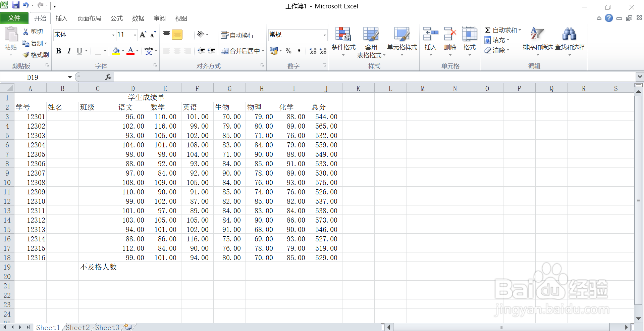Click the Excel Help question mark icon
The width and height of the screenshot is (644, 331).
pos(609,18)
